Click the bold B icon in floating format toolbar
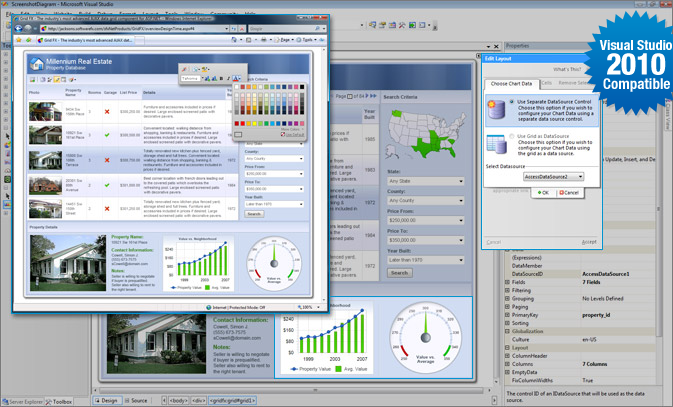The image size is (673, 407). click(x=221, y=79)
